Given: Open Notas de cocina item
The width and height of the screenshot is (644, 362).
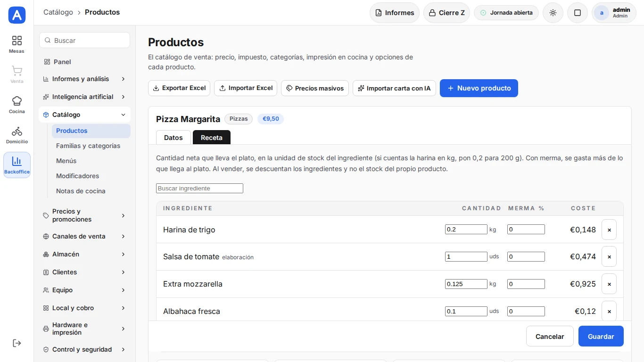Looking at the screenshot, I should 91,191.
